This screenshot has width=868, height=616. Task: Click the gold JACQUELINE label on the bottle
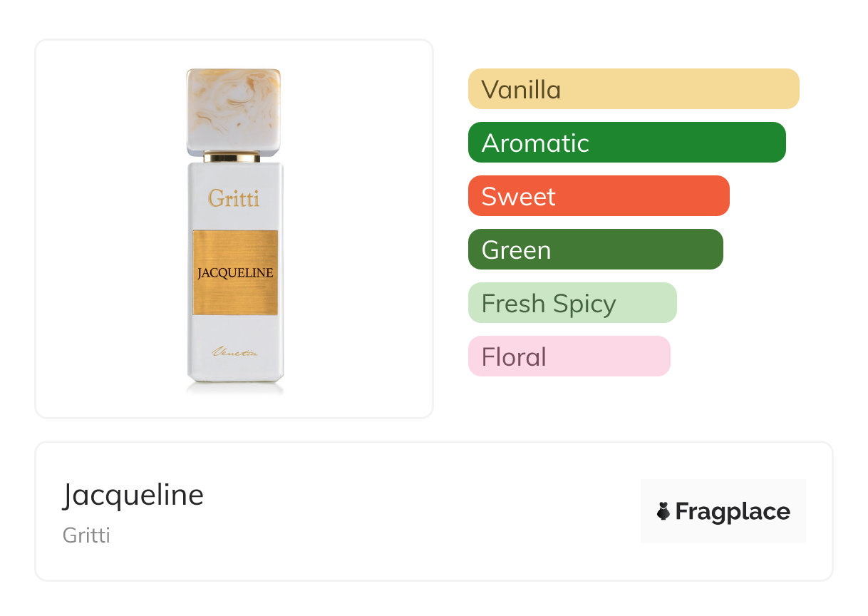click(235, 272)
